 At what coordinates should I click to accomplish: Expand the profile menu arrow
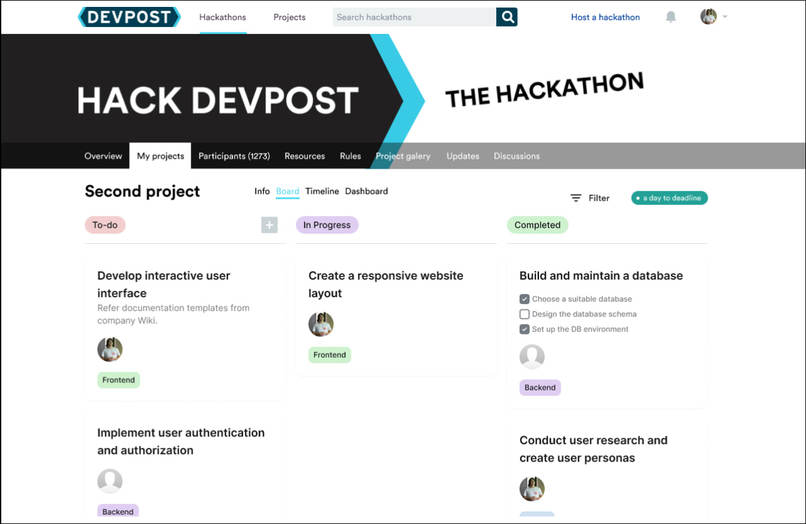[725, 16]
